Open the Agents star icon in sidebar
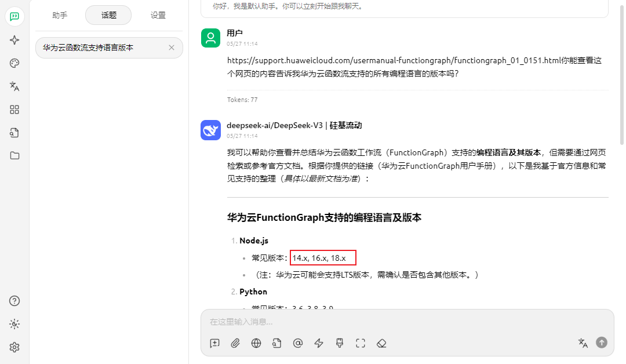626x364 pixels. pyautogui.click(x=14, y=40)
